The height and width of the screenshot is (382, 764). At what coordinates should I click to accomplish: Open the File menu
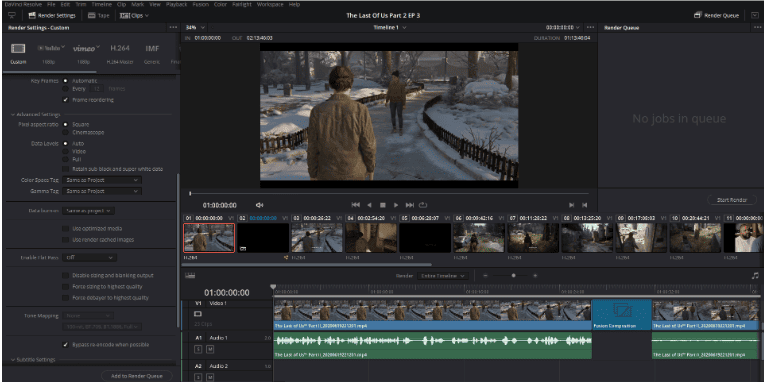51,4
